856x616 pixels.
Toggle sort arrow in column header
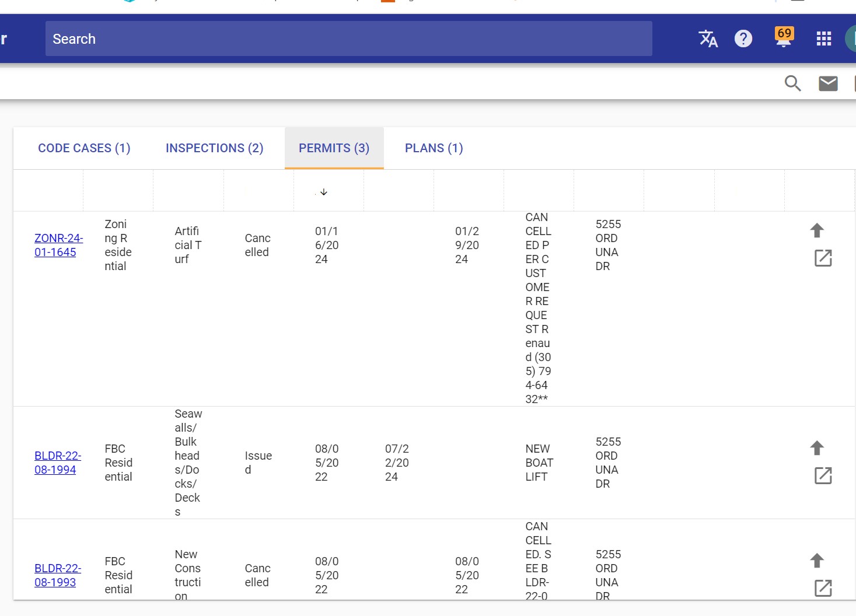324,192
